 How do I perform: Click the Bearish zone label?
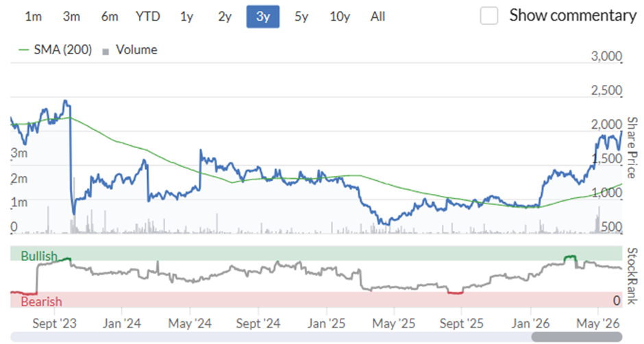coord(42,302)
